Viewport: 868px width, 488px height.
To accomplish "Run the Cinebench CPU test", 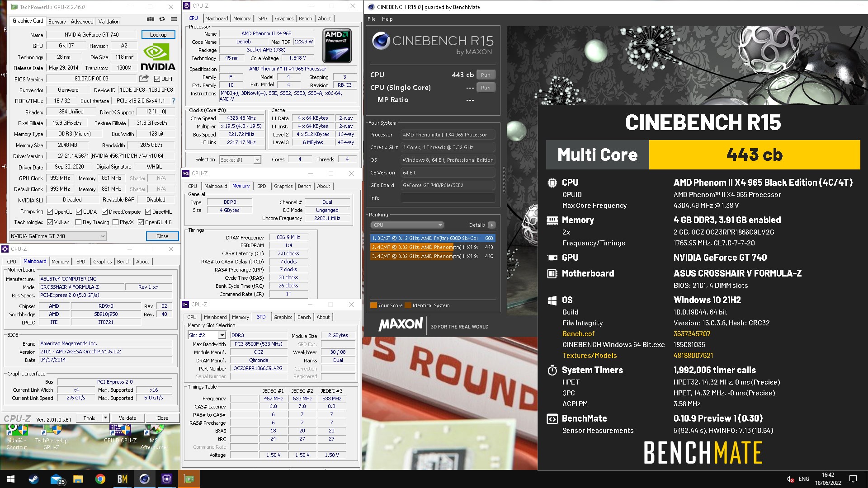I will tap(486, 75).
